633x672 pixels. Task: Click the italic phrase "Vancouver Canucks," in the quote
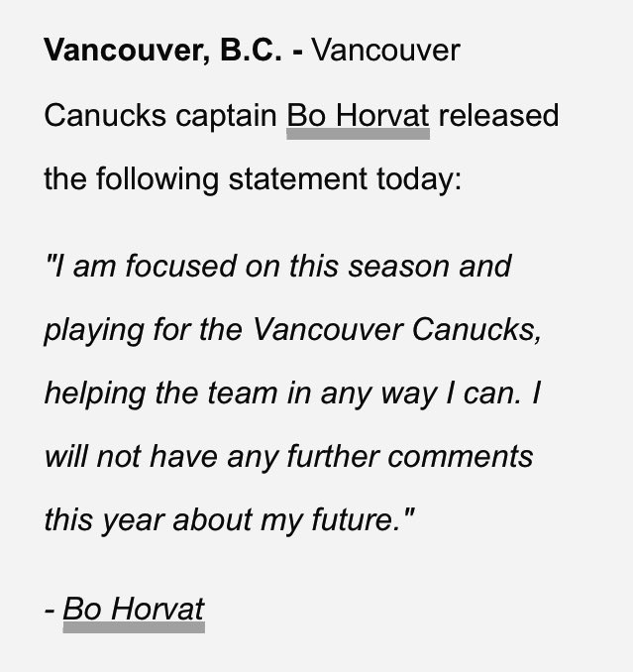tap(398, 330)
